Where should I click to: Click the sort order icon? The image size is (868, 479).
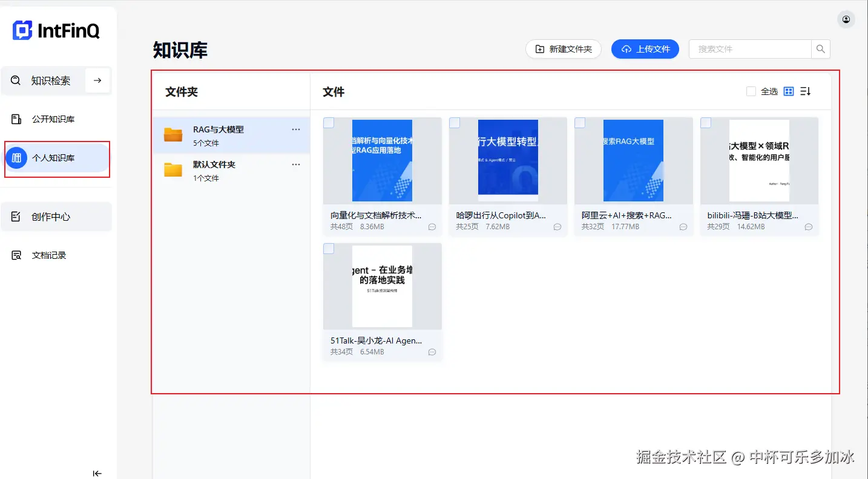[x=805, y=91]
